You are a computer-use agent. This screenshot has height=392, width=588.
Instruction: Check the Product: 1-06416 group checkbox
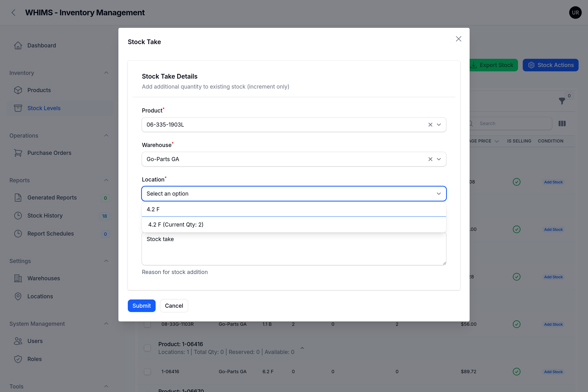148,348
